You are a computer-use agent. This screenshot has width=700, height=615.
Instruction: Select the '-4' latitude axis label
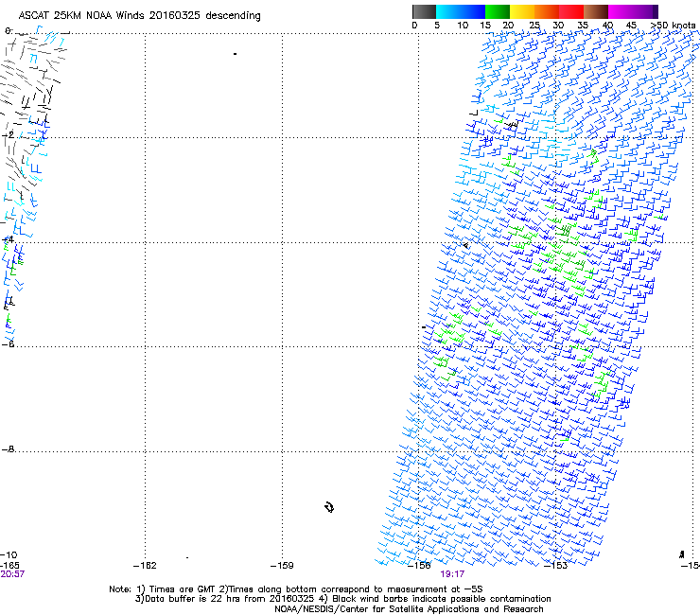8,239
